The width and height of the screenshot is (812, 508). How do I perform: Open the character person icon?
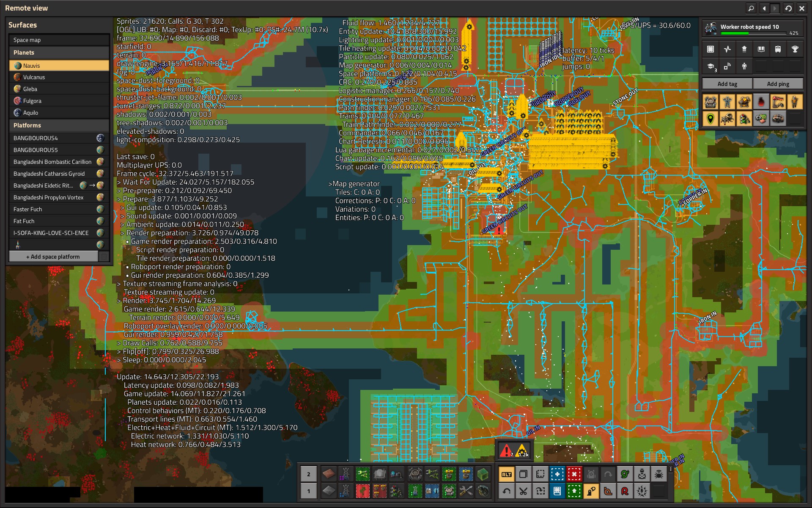coord(744,66)
